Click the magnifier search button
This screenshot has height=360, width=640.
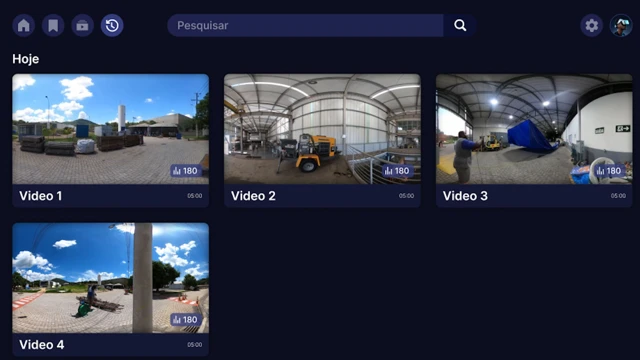pos(460,25)
